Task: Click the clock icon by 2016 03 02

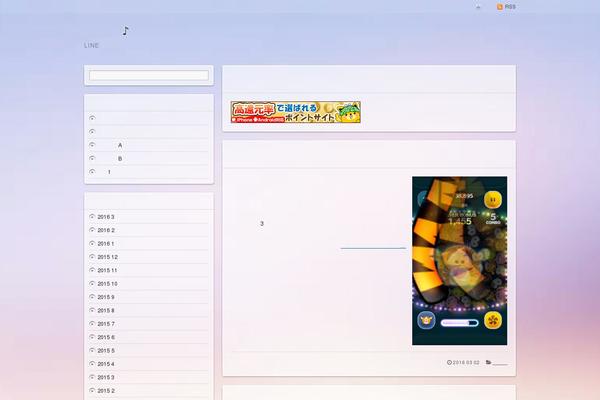Action: point(449,362)
